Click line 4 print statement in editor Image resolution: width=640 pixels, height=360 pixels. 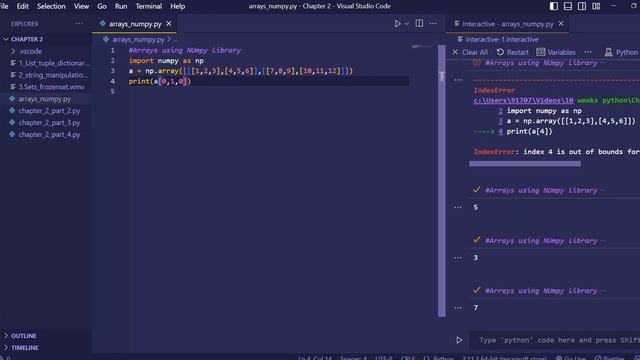point(160,81)
